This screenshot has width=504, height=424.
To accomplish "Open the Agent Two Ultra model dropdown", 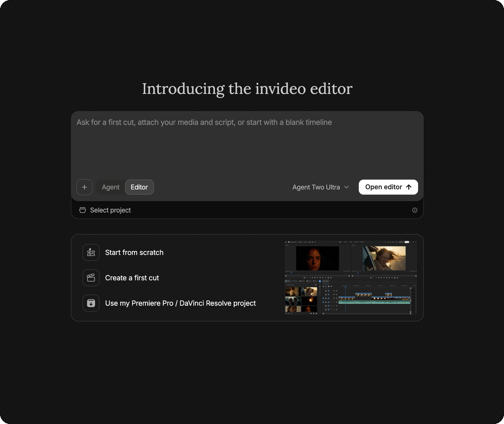I will coord(321,187).
